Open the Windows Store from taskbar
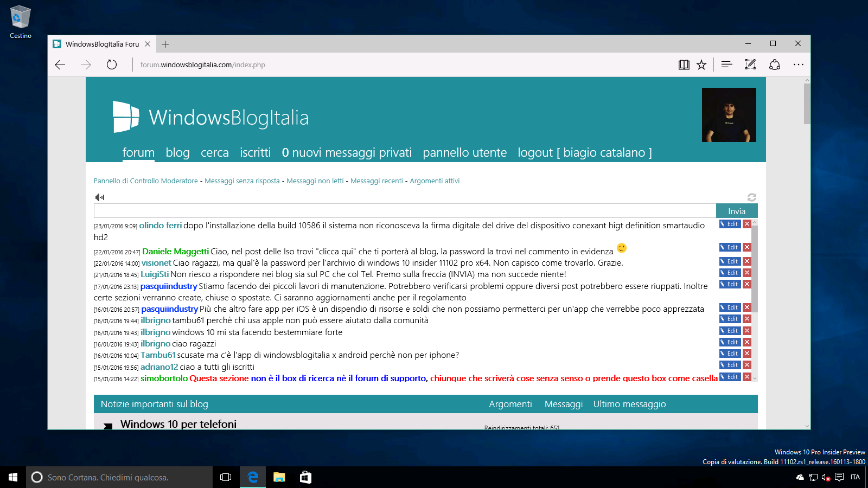 [305, 477]
